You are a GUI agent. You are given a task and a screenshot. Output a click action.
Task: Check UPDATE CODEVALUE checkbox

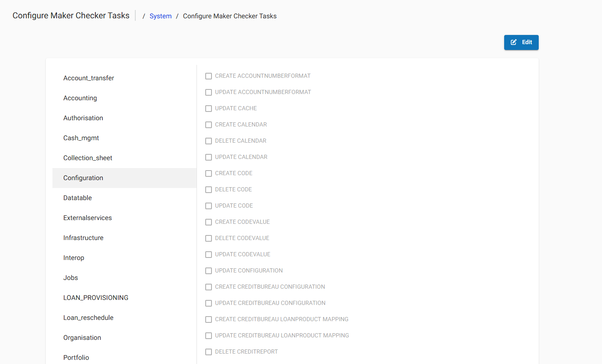pyautogui.click(x=209, y=254)
